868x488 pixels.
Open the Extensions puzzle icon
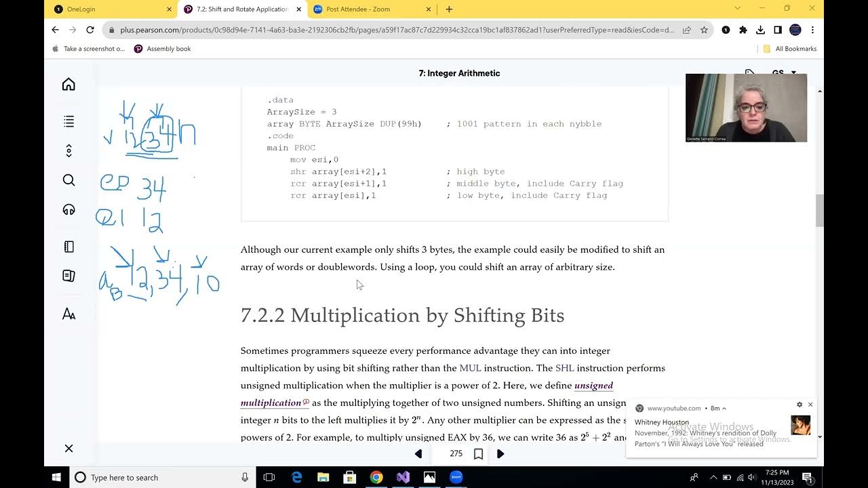[743, 30]
